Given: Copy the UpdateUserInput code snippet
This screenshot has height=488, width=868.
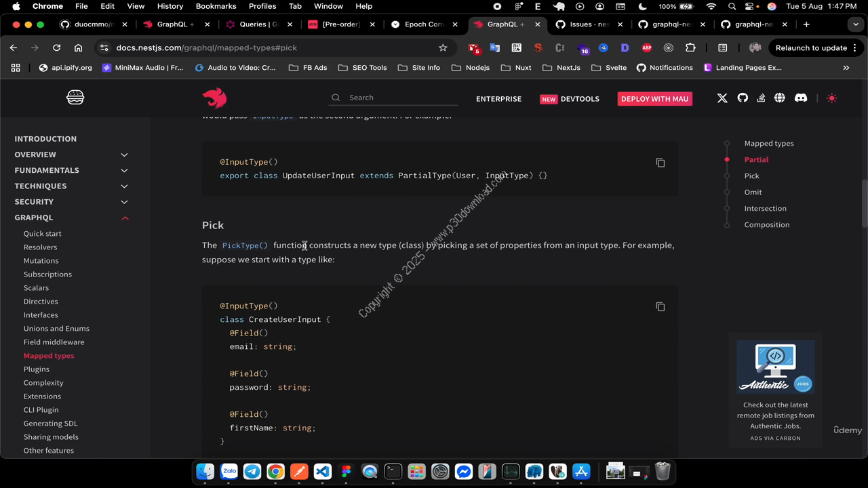Looking at the screenshot, I should (660, 163).
